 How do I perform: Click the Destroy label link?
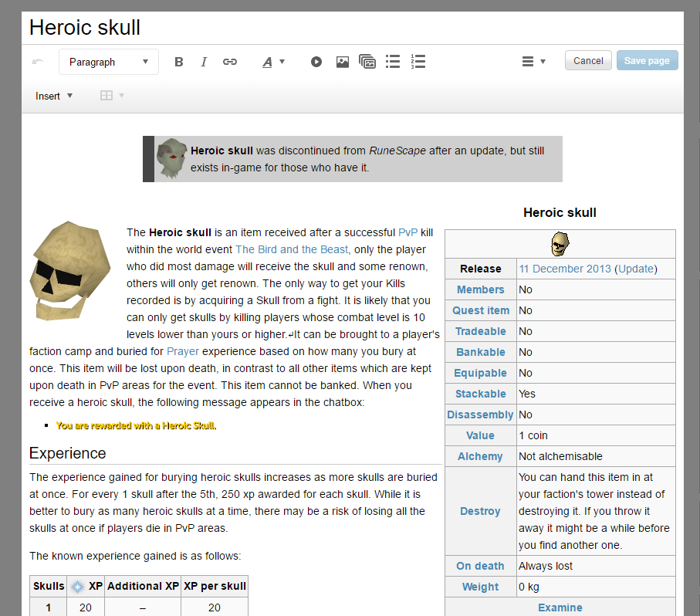480,511
